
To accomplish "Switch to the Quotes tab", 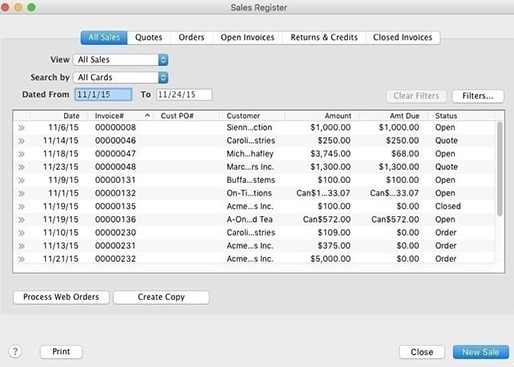I will tap(149, 37).
